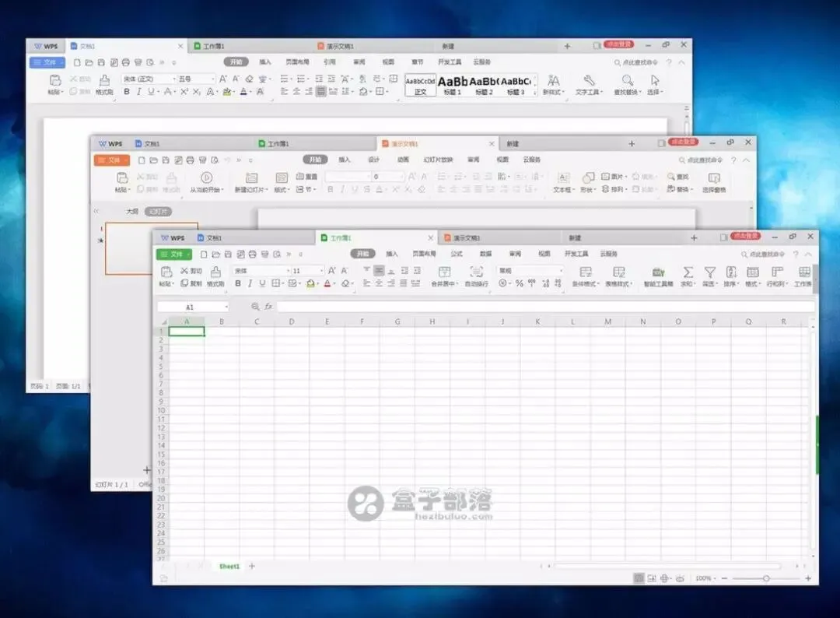Open the number format dropdown in spreadsheet

point(561,271)
